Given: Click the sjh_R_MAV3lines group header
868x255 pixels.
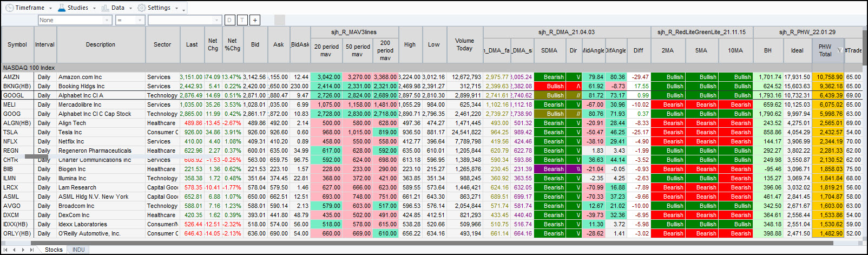Looking at the screenshot, I should point(354,32).
